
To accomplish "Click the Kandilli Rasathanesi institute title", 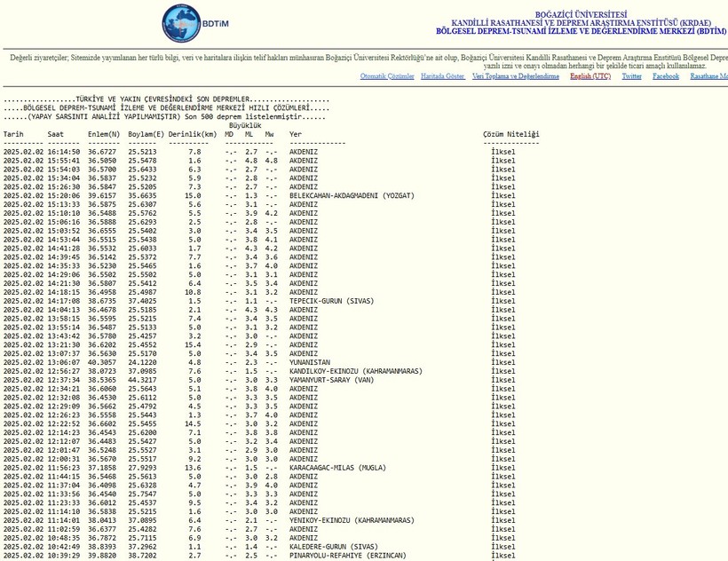I will point(581,23).
